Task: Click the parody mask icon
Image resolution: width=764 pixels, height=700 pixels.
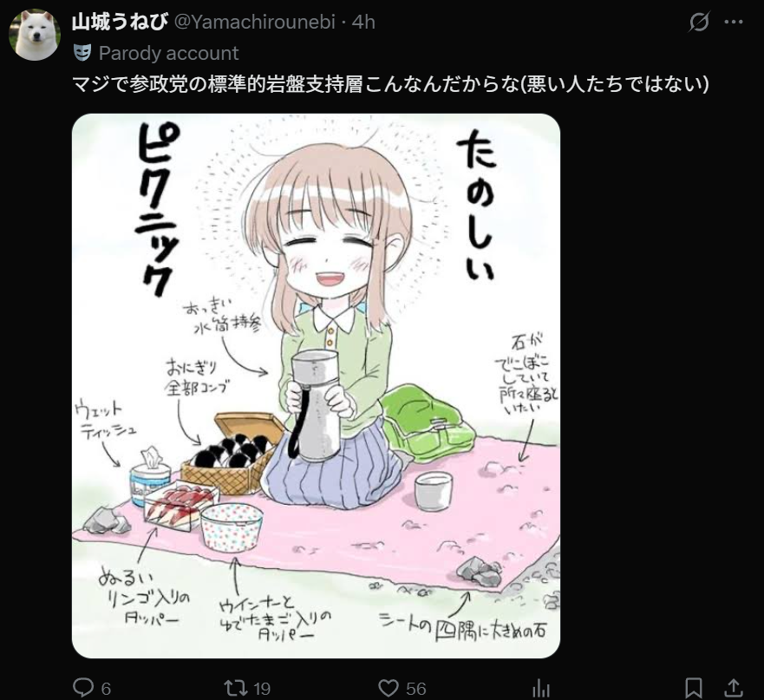Action: coord(82,53)
